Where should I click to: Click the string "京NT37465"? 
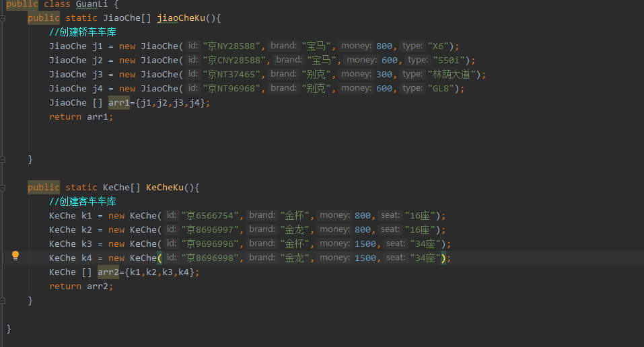pos(231,75)
